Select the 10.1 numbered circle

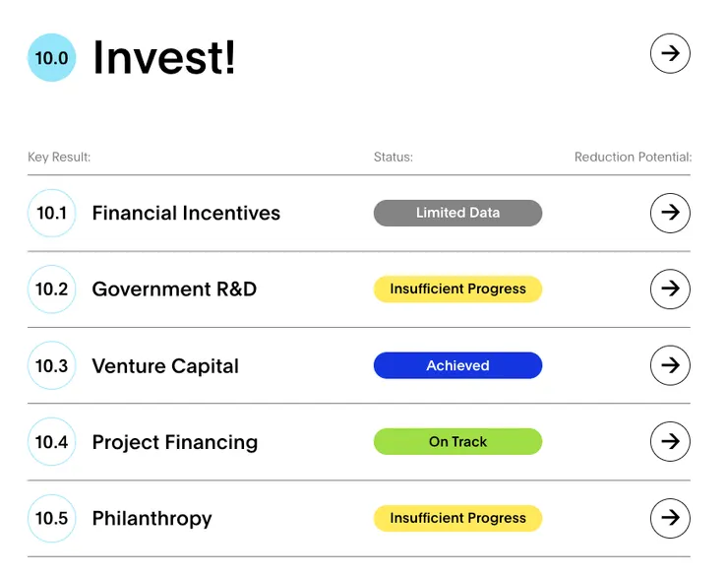click(x=51, y=213)
